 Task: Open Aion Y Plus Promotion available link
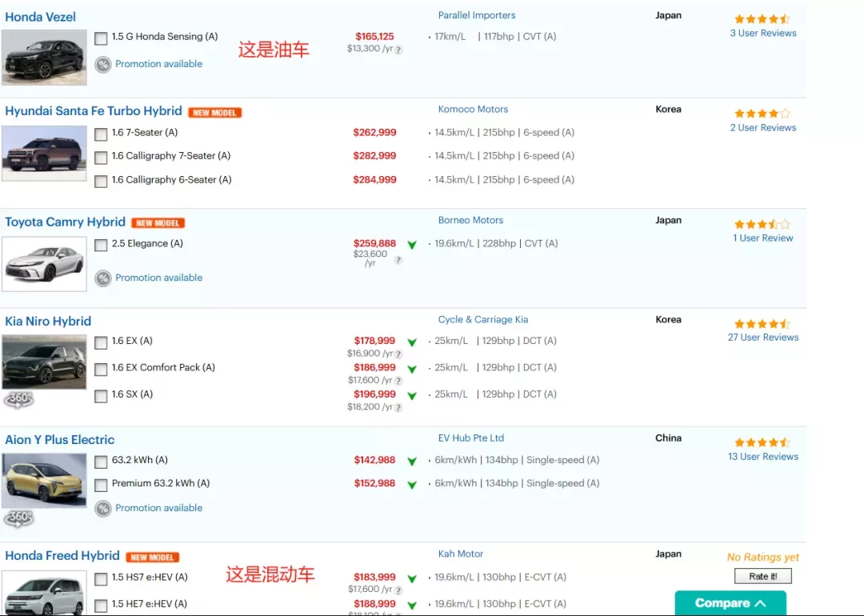(158, 508)
